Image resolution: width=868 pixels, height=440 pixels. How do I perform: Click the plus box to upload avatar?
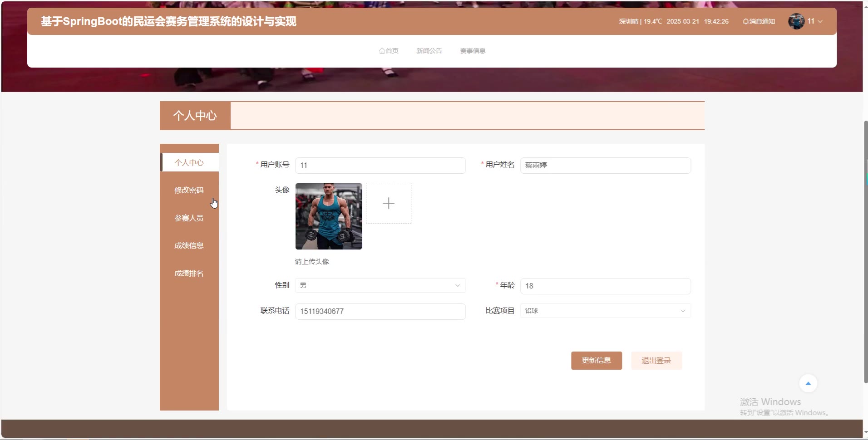(389, 203)
